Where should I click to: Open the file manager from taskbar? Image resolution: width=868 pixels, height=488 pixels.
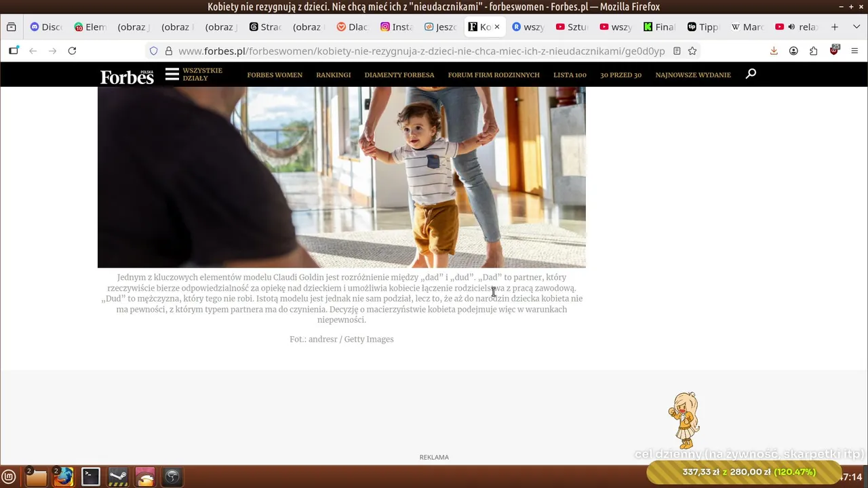point(36,476)
